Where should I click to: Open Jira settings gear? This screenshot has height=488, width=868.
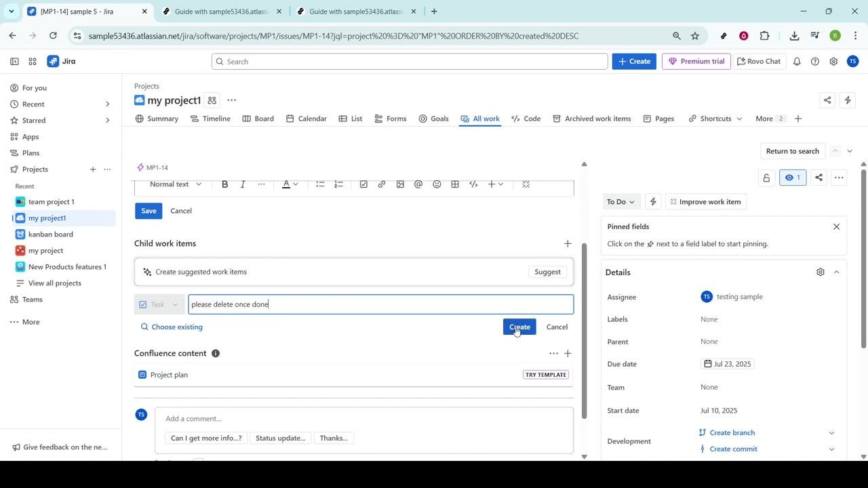pos(833,61)
